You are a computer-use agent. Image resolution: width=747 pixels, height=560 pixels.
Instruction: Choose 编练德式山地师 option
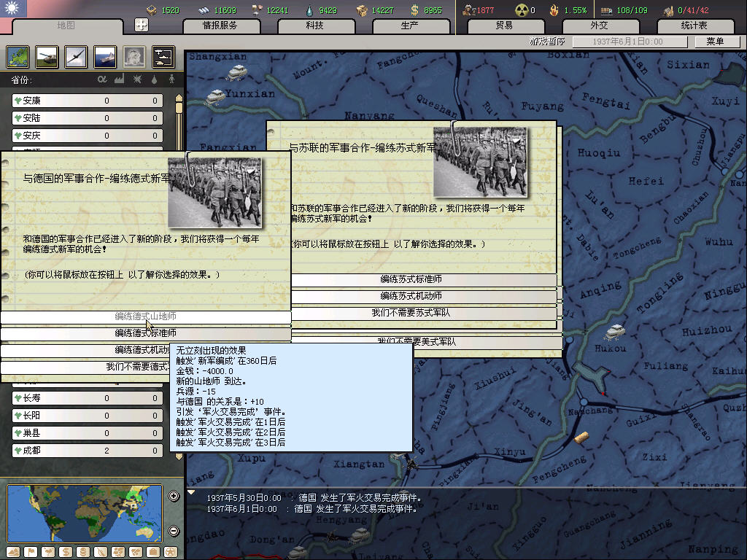pos(145,316)
